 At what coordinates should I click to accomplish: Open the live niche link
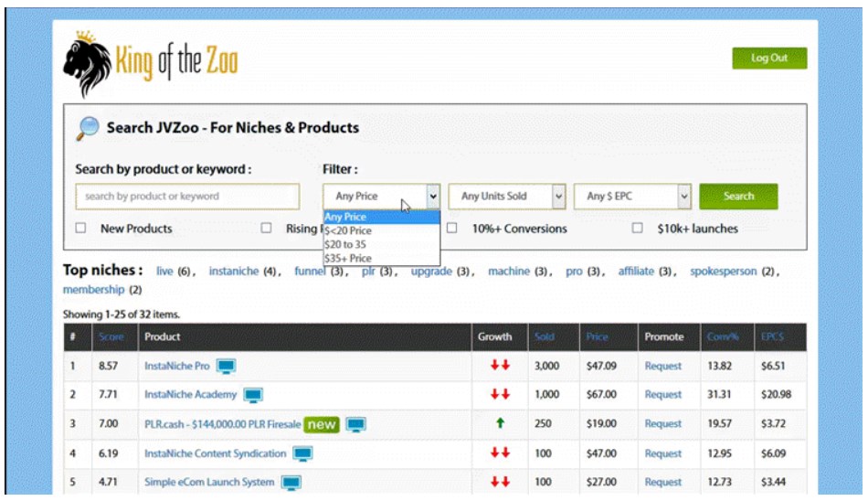click(164, 271)
